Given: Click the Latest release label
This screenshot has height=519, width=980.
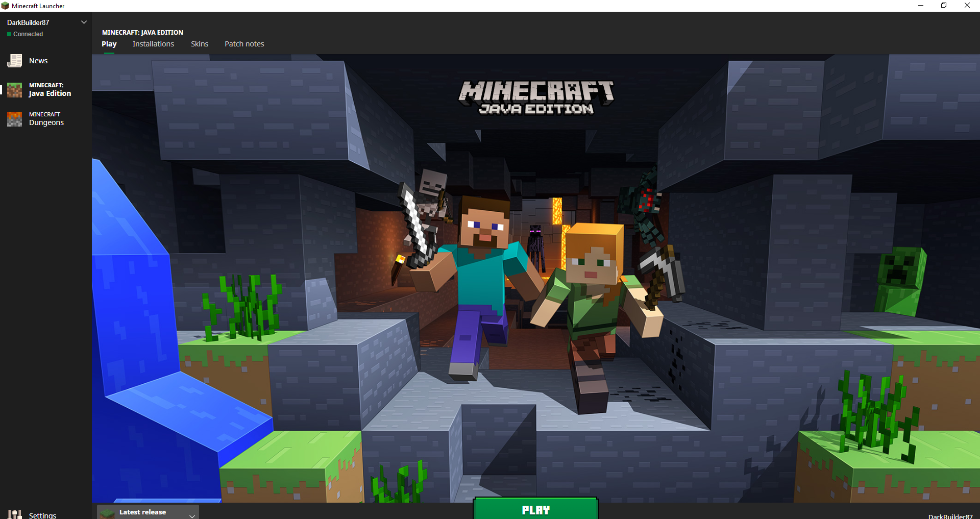Looking at the screenshot, I should 142,512.
